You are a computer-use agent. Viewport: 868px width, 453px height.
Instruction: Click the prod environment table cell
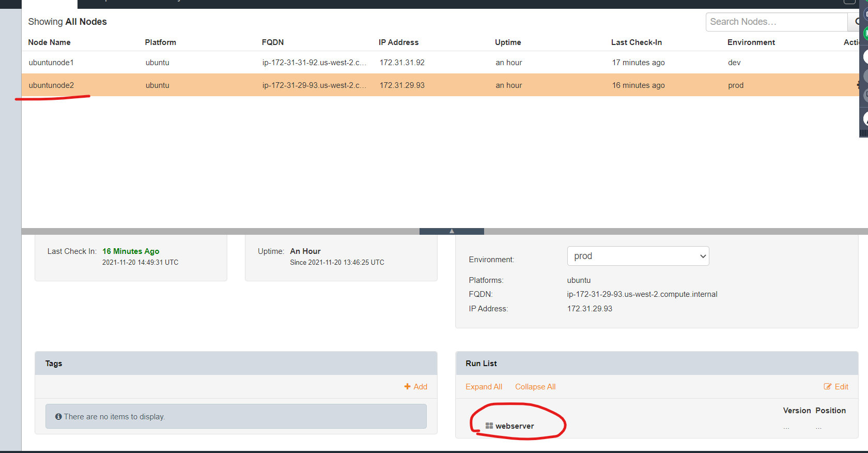(x=736, y=85)
